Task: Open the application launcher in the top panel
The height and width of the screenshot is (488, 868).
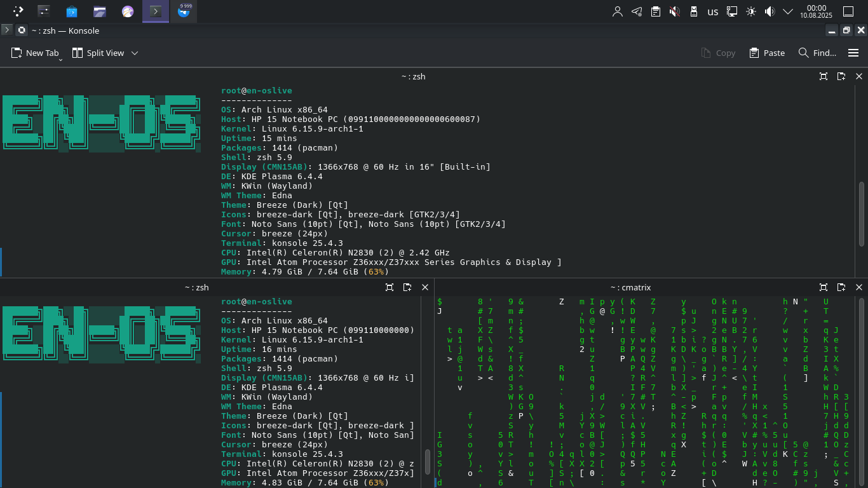Action: (x=18, y=11)
